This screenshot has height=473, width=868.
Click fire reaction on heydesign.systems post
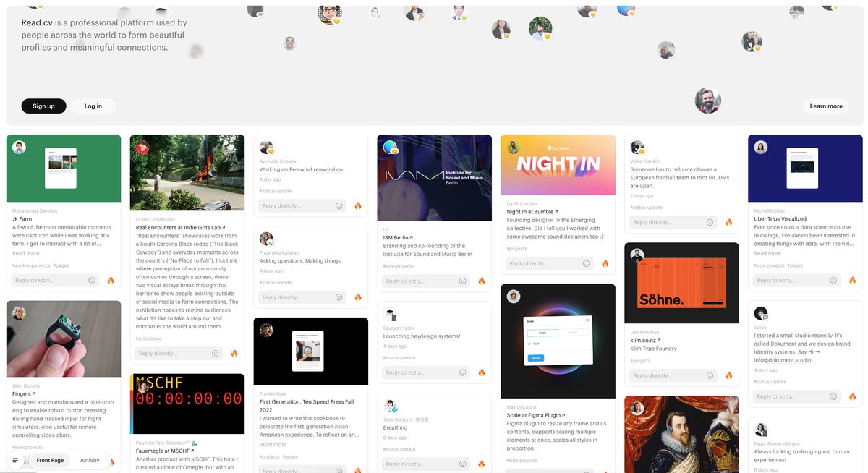tap(482, 372)
